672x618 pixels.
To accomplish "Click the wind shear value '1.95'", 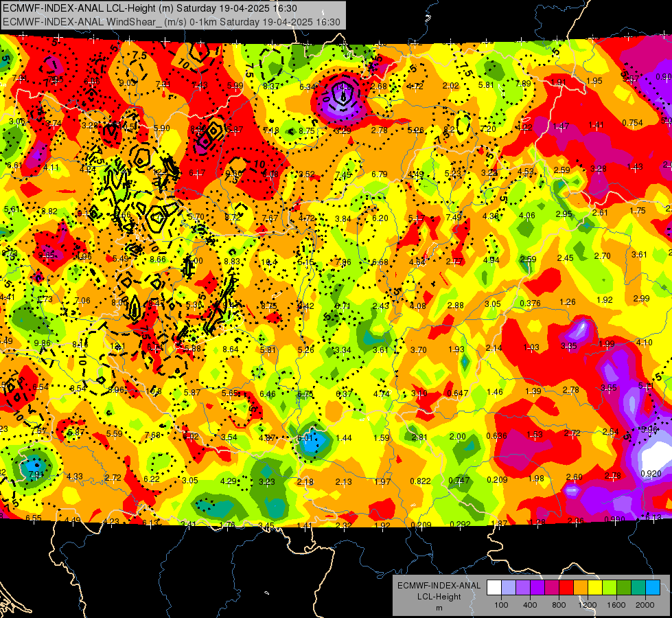I will point(594,80).
